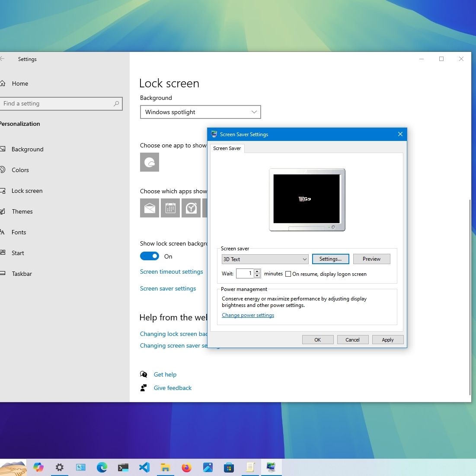
Task: Click the Alarms clock quick status tile
Action: [191, 208]
